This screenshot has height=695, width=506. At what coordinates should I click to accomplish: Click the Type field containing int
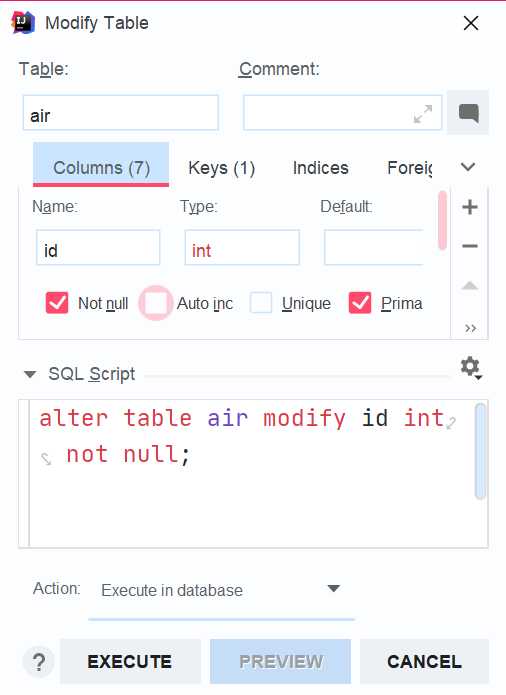click(x=242, y=247)
